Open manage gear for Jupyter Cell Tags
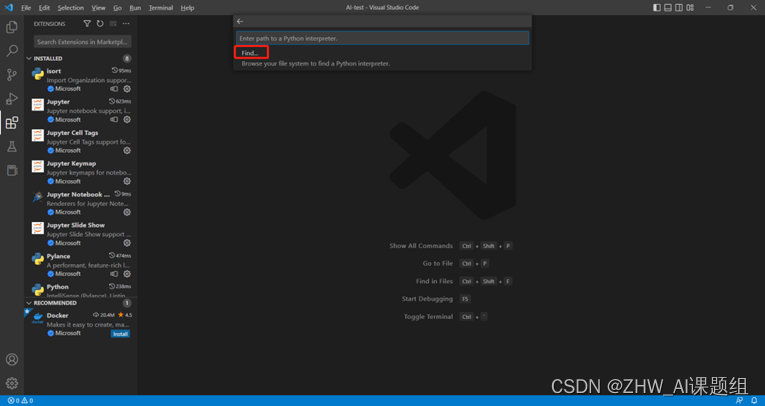765x406 pixels. [127, 150]
